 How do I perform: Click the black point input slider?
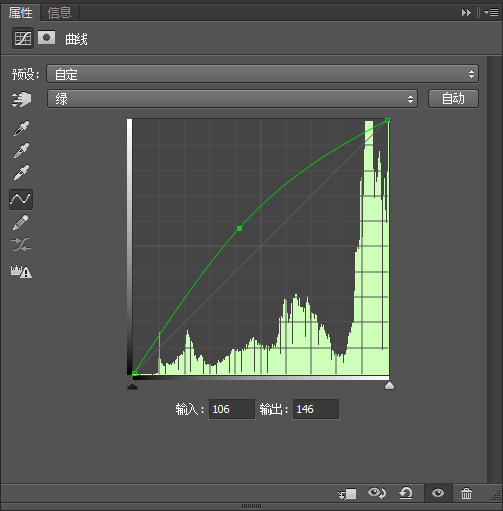pyautogui.click(x=133, y=385)
